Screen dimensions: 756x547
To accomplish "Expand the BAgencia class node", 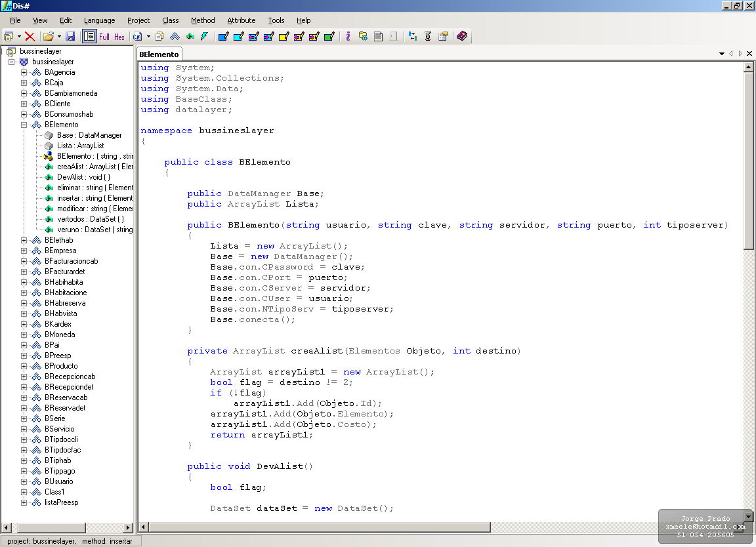I will coord(24,72).
